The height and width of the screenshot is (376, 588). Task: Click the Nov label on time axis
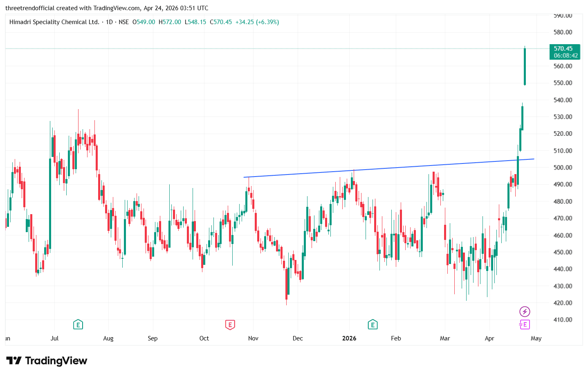click(253, 338)
